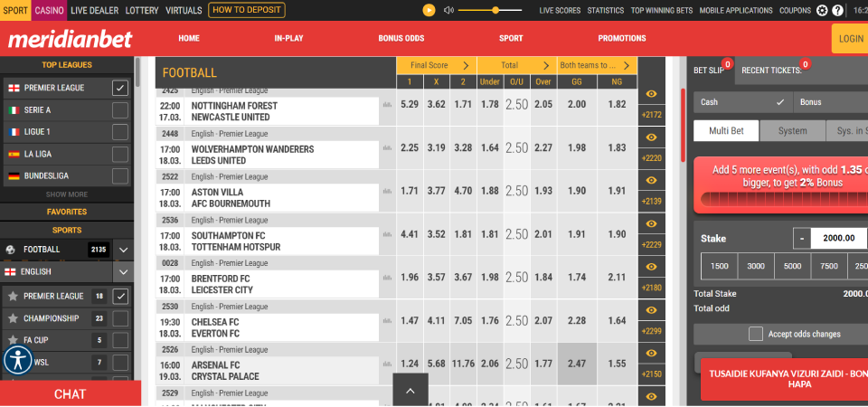Click eye icon for Aston Villa vs Bournemouth
868x407 pixels.
coord(652,180)
